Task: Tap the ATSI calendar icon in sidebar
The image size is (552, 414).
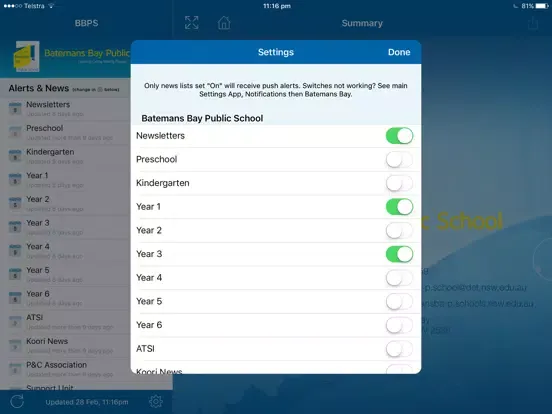Action: click(15, 321)
